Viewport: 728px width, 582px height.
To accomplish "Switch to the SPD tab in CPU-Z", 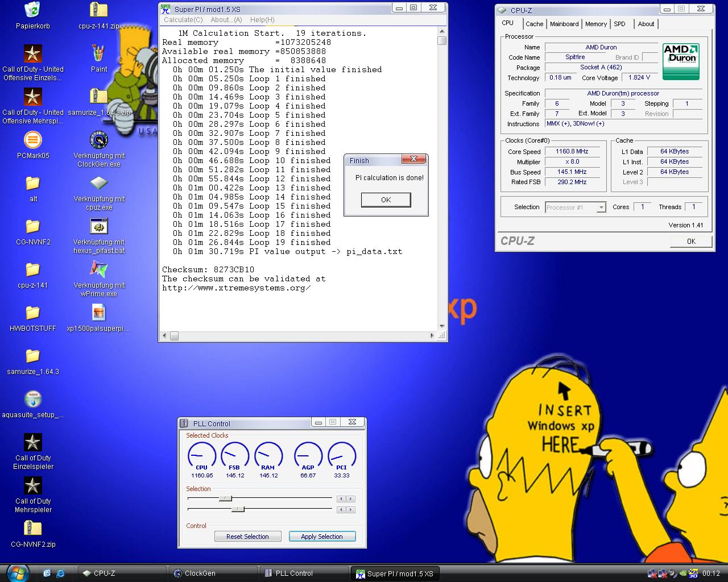I will (x=619, y=24).
